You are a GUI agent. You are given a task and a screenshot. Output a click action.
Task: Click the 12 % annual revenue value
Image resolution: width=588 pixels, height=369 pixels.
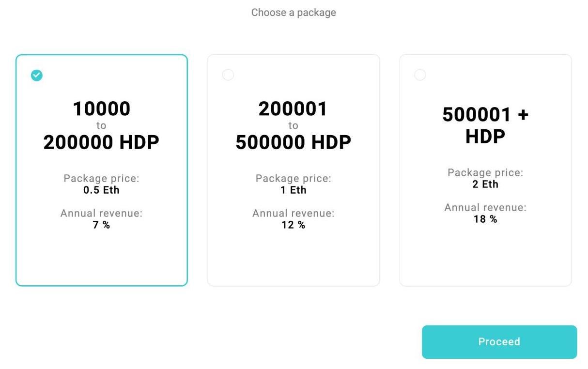click(x=294, y=225)
